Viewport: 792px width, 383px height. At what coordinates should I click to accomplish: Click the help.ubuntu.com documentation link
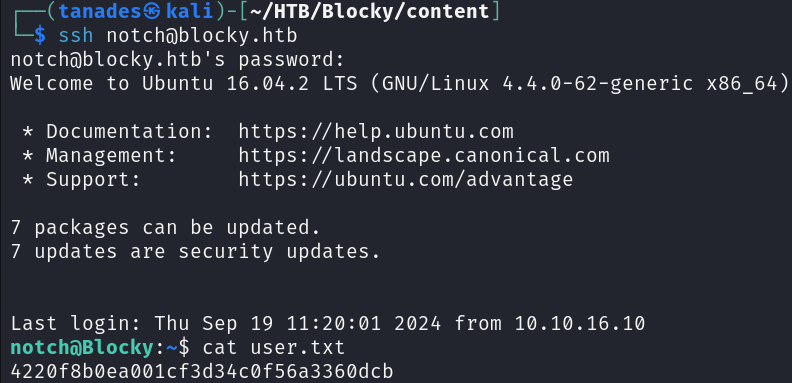tap(376, 131)
